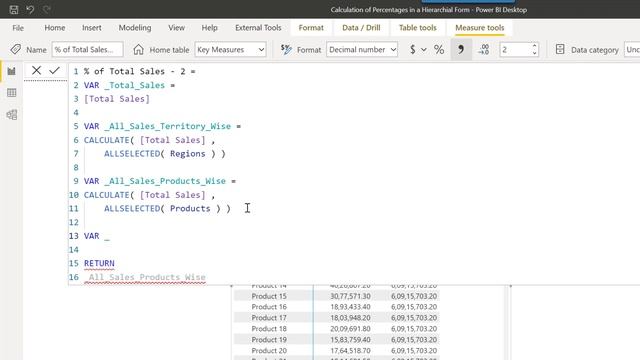Select the Product 16 row label

click(269, 307)
